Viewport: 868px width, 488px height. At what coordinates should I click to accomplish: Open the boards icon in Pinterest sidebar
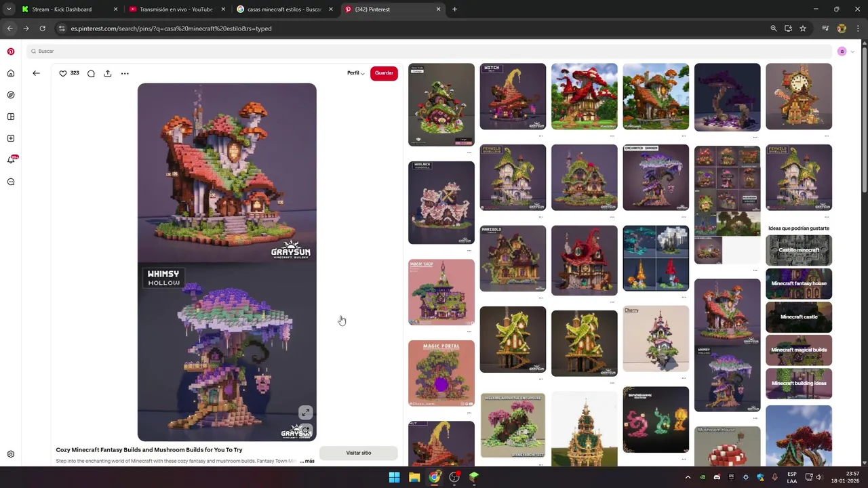tap(11, 117)
